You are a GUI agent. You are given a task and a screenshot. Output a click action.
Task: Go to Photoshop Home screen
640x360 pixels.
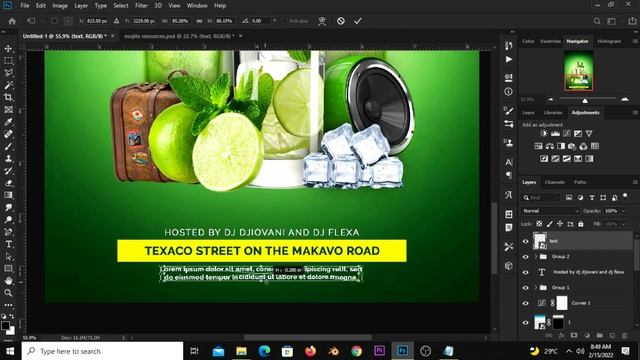[x=12, y=21]
